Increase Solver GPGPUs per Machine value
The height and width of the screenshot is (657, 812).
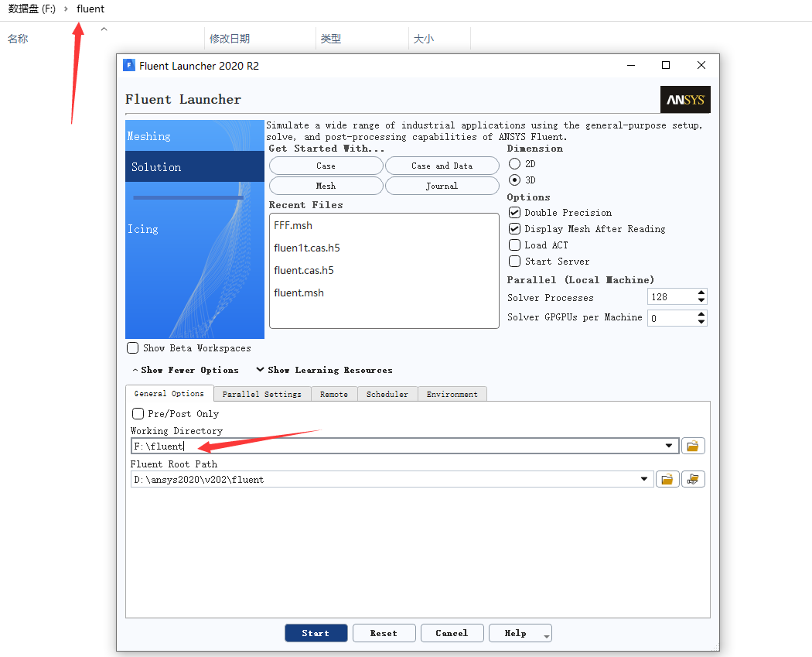(x=701, y=314)
